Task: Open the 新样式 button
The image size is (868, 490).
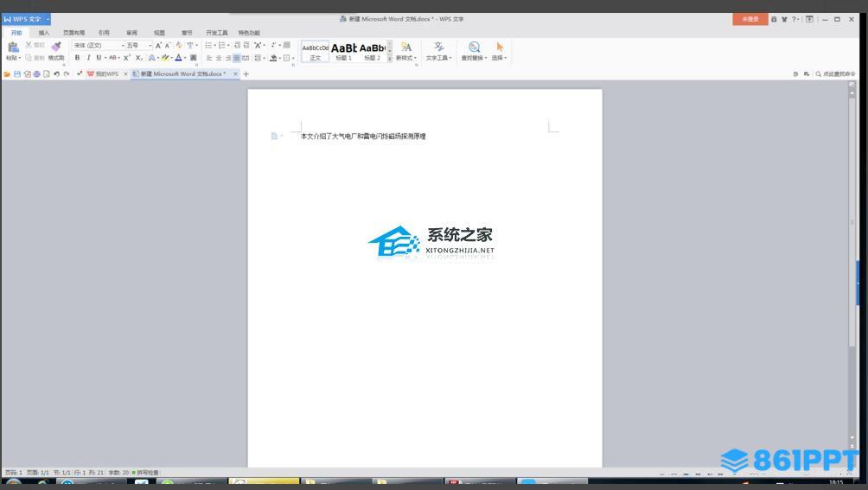Action: [x=405, y=51]
